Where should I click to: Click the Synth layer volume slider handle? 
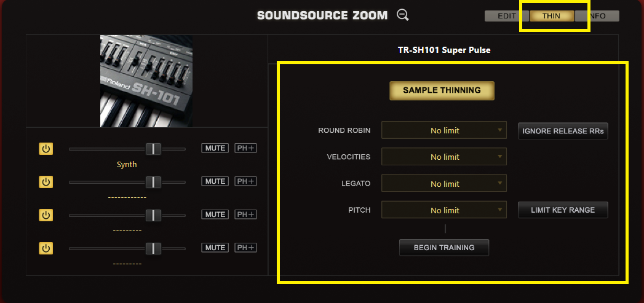click(x=153, y=149)
